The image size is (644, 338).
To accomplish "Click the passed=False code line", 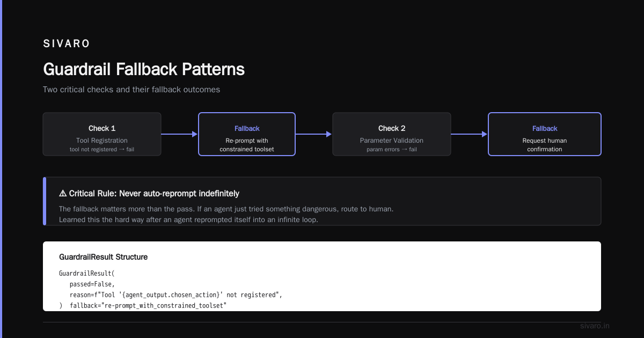I will (92, 284).
